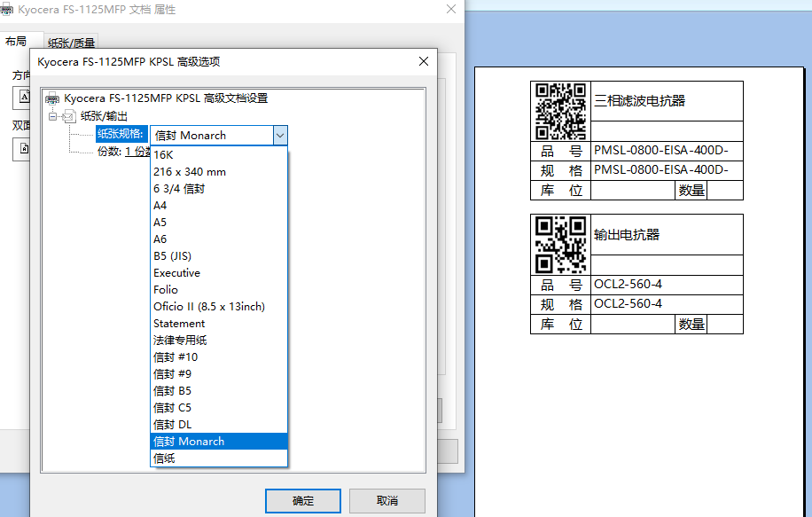Click the 纸张/输出 paper output icon
This screenshot has height=517, width=812.
[69, 116]
